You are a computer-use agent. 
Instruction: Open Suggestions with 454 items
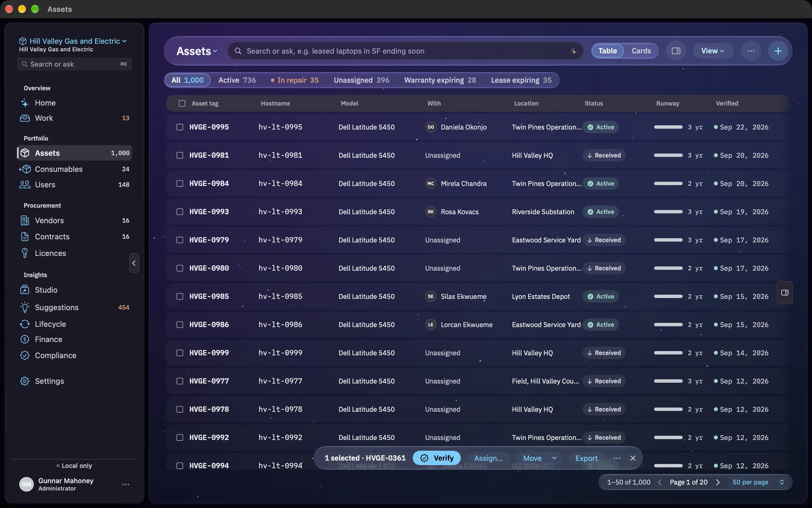pos(74,307)
